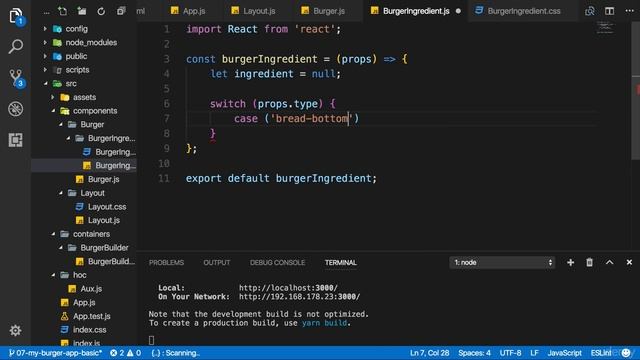
Task: Collapse the src folder
Action: (45, 84)
